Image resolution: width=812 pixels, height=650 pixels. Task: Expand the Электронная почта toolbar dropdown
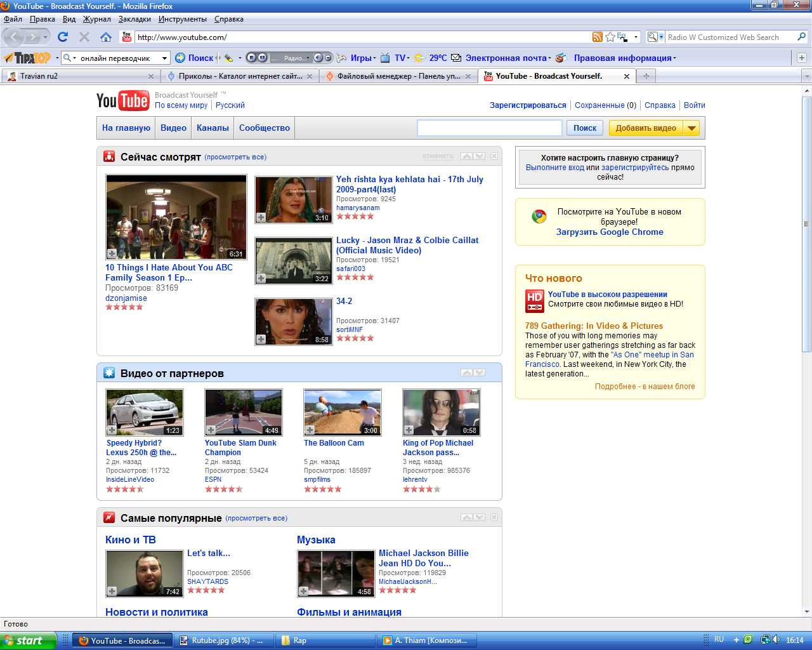coord(549,58)
